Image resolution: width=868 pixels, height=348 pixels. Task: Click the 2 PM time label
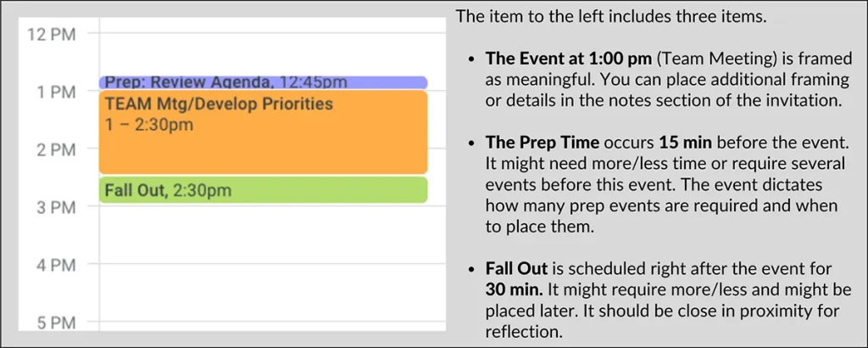[x=58, y=149]
